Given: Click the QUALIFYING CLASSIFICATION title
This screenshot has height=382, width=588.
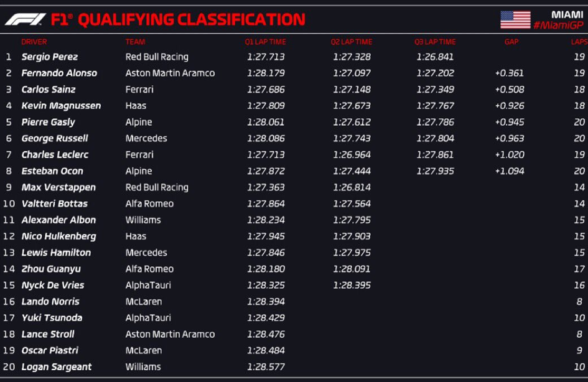Looking at the screenshot, I should [x=192, y=19].
